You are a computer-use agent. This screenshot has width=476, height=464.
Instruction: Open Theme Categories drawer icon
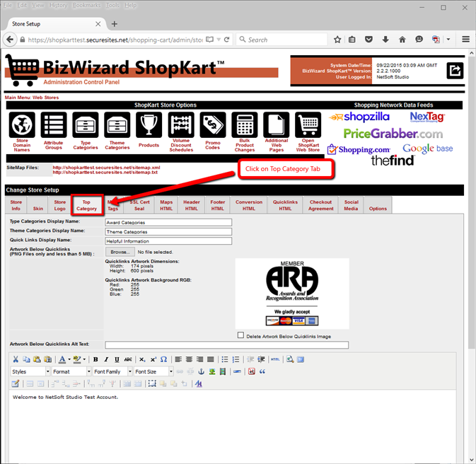(x=117, y=124)
